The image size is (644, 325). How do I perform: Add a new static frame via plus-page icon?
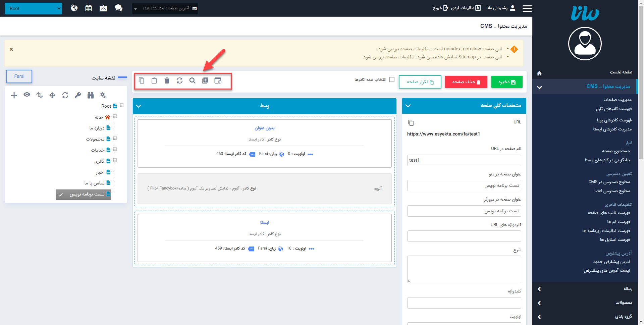pos(205,80)
